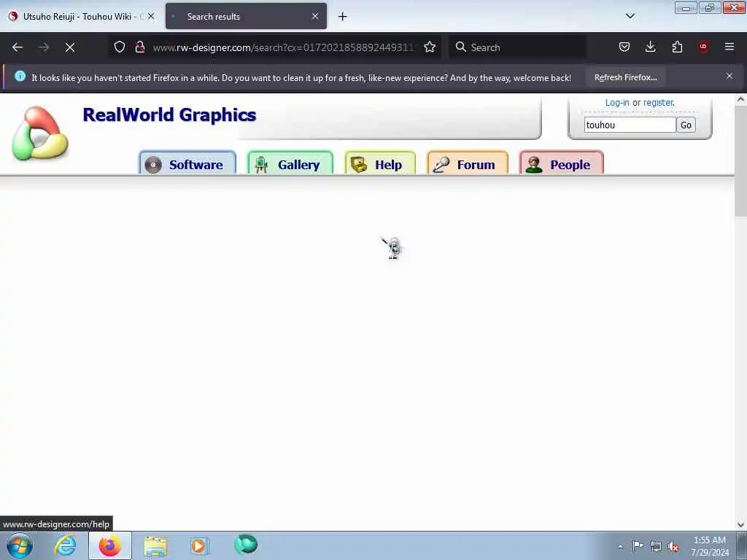Click the page scrollbar down arrow
Screen dimensions: 747x560
(x=741, y=525)
